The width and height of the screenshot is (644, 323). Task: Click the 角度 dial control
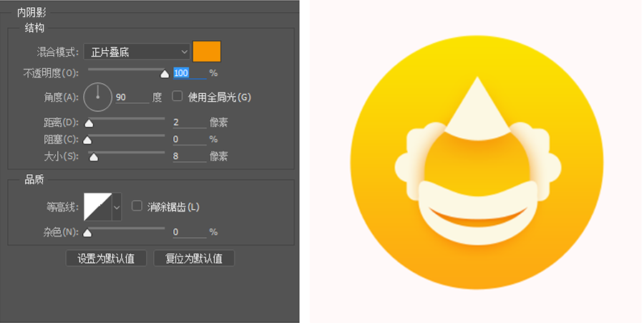[x=98, y=97]
